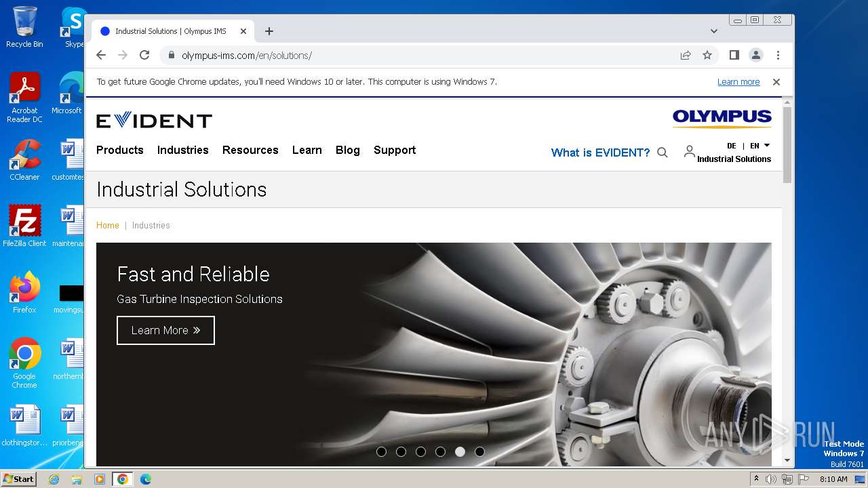868x488 pixels.
Task: Select fifth carousel dot
Action: click(460, 451)
